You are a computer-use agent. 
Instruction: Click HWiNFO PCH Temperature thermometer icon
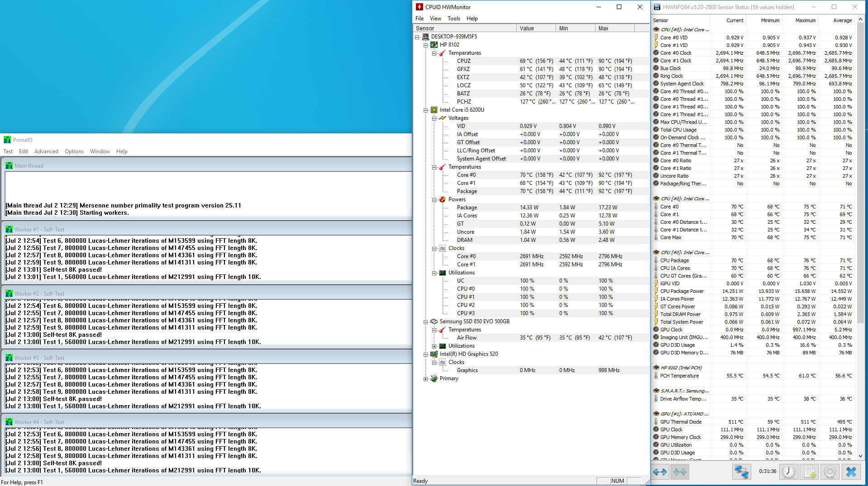coord(656,376)
